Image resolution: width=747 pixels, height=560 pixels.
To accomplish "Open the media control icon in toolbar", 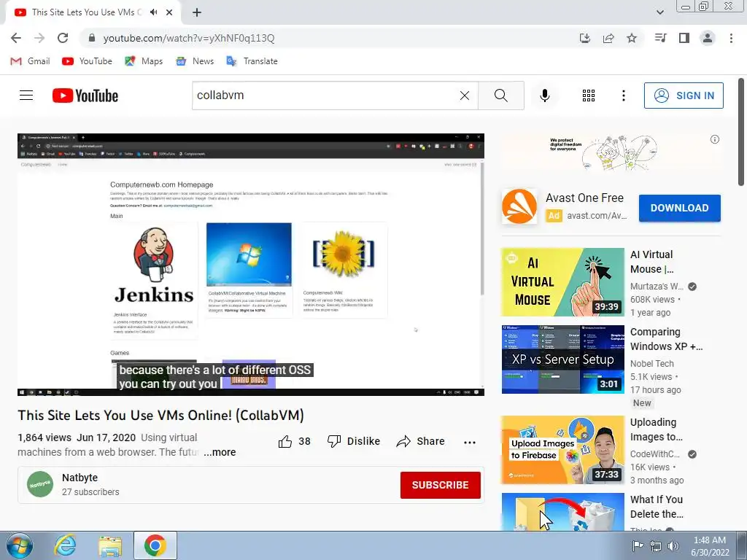I will pos(660,38).
